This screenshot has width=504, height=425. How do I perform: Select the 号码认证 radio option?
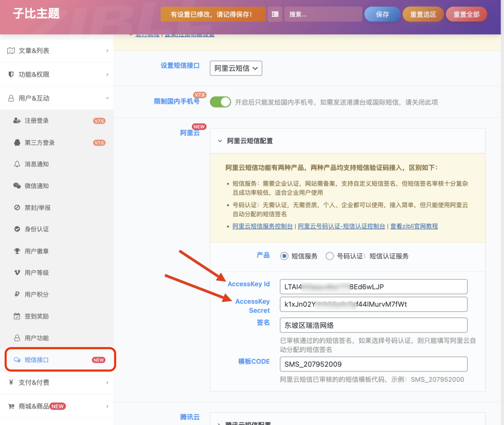[x=330, y=256]
